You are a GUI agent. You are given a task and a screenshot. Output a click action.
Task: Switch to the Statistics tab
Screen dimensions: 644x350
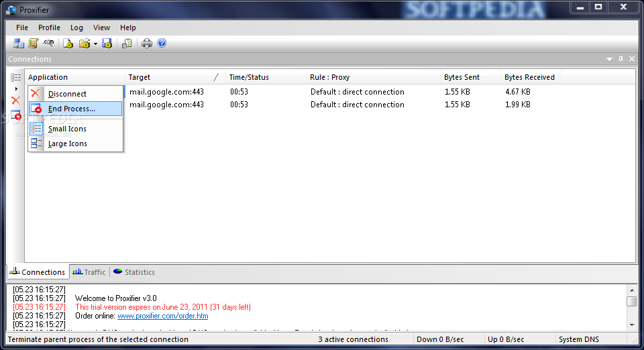(x=134, y=272)
